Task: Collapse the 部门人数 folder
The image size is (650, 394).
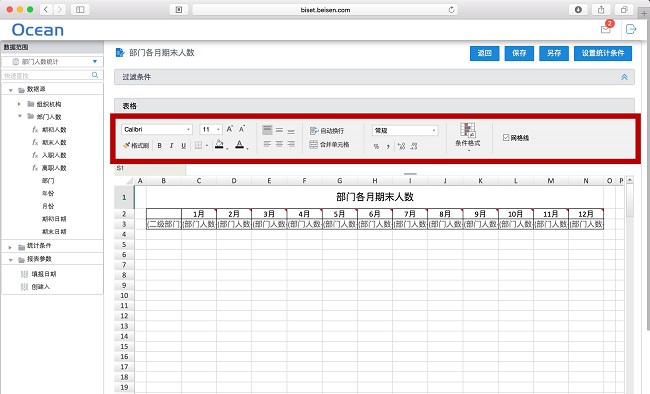Action: 19,116
